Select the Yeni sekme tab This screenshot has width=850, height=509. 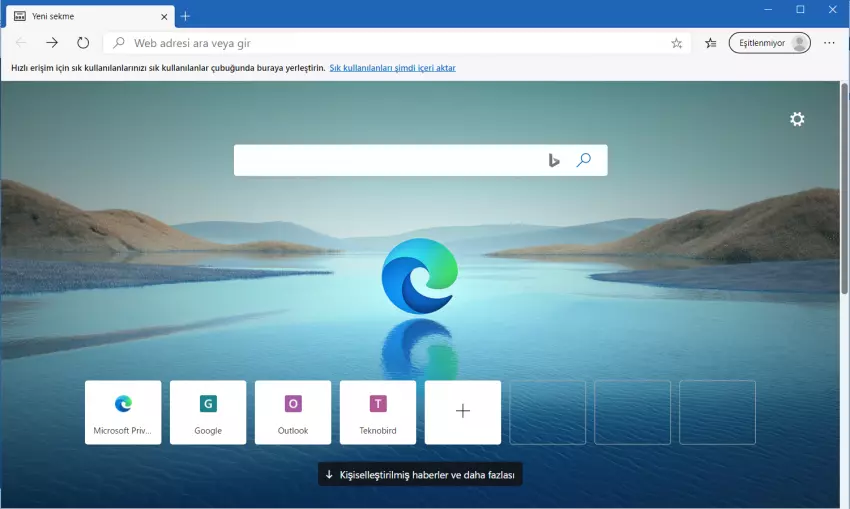click(85, 16)
